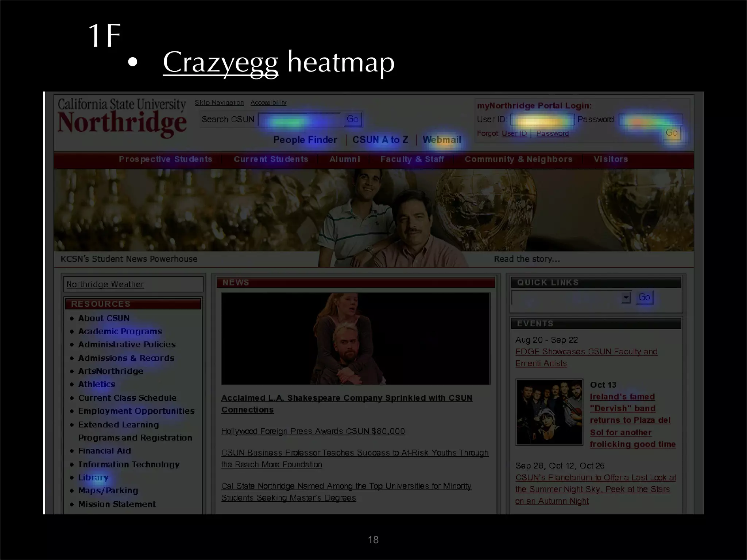The width and height of the screenshot is (747, 560).
Task: Open the Alumni menu item
Action: click(x=345, y=159)
